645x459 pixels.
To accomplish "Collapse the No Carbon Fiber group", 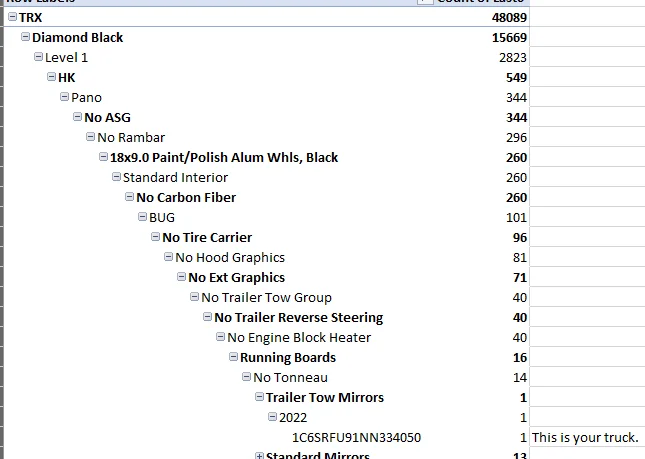I will point(130,197).
